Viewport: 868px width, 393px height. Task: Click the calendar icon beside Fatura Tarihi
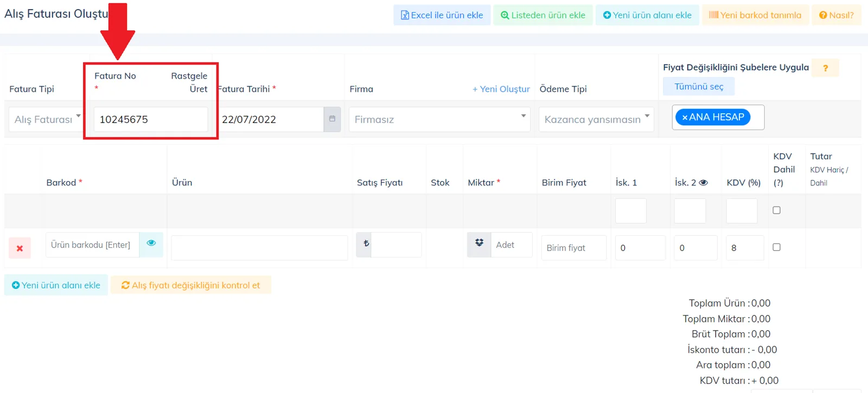(x=332, y=119)
